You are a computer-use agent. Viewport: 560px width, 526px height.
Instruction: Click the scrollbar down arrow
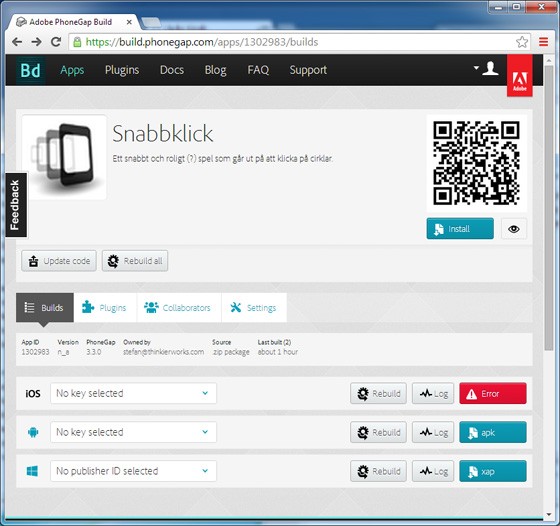(x=549, y=515)
